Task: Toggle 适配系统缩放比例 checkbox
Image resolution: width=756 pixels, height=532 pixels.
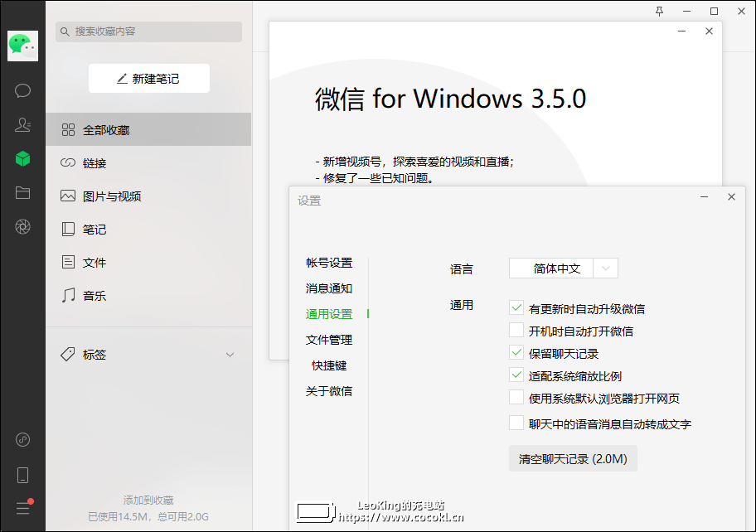Action: (516, 375)
